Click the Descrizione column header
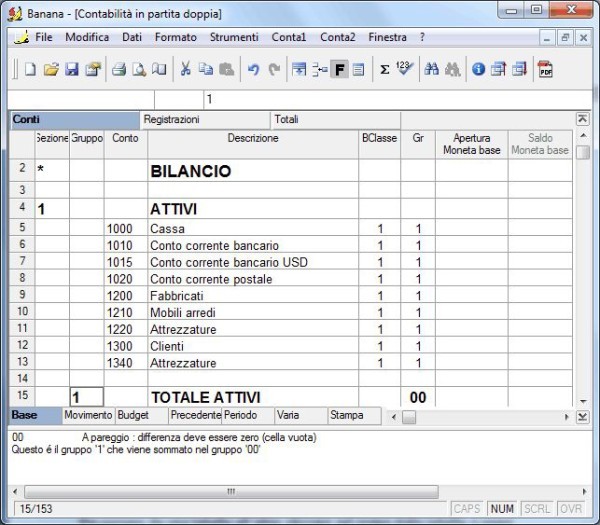The height and width of the screenshot is (525, 600). point(253,139)
